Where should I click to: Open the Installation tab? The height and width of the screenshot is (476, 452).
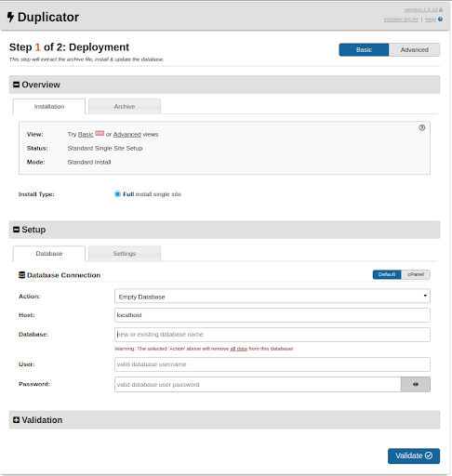click(x=49, y=106)
